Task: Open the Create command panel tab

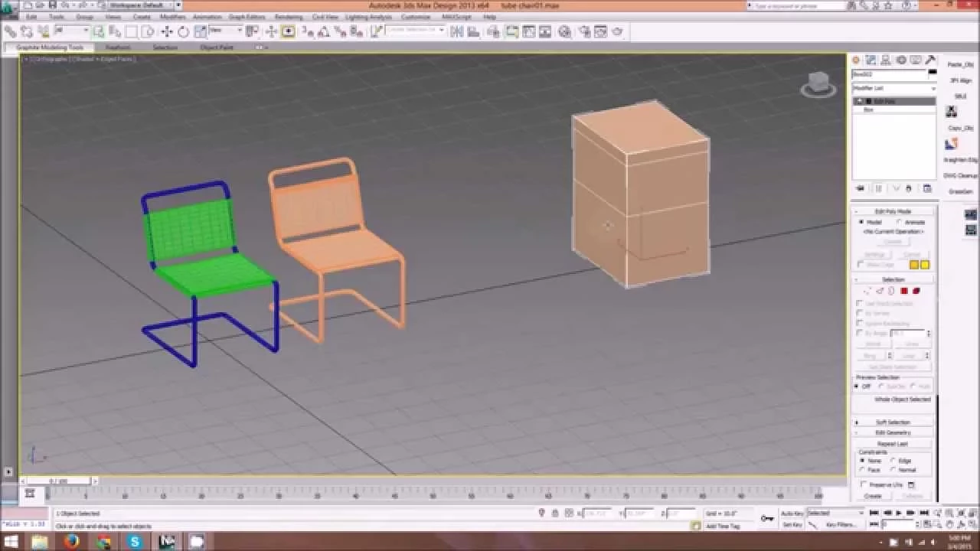Action: pos(856,60)
